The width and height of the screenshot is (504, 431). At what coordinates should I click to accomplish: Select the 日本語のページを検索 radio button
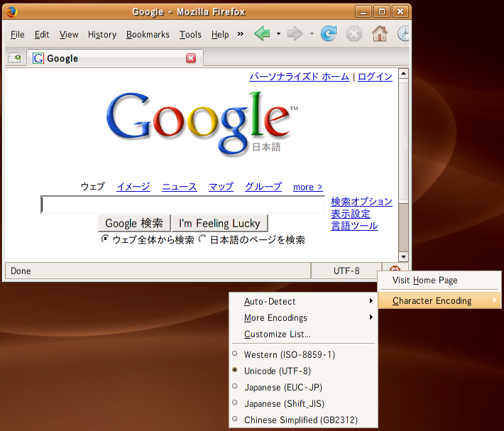coord(202,239)
